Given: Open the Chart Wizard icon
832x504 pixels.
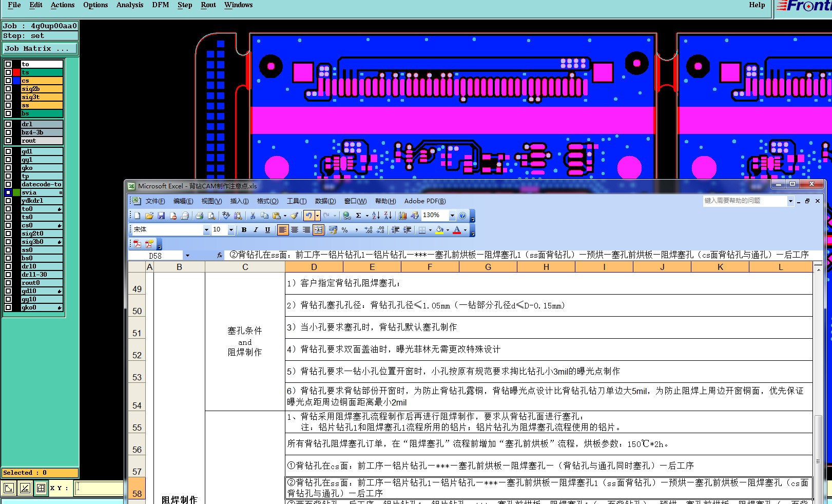Looking at the screenshot, I should tap(403, 216).
